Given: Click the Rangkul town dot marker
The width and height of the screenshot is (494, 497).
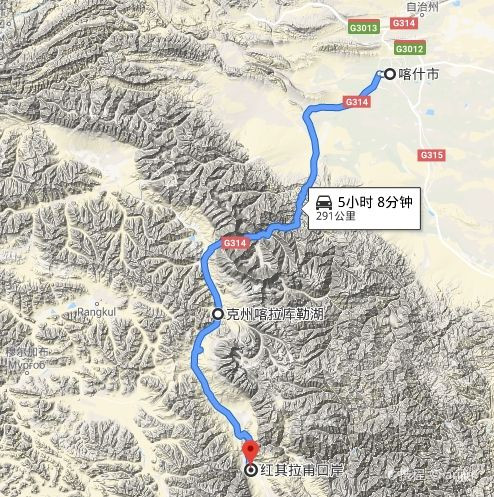Looking at the screenshot, I should click(97, 304).
